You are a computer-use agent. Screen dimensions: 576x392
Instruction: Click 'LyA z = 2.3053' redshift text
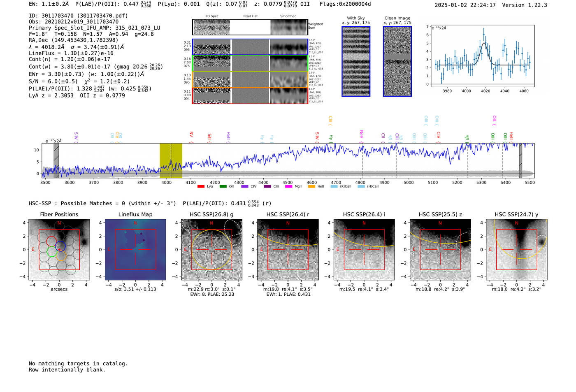tap(51, 95)
